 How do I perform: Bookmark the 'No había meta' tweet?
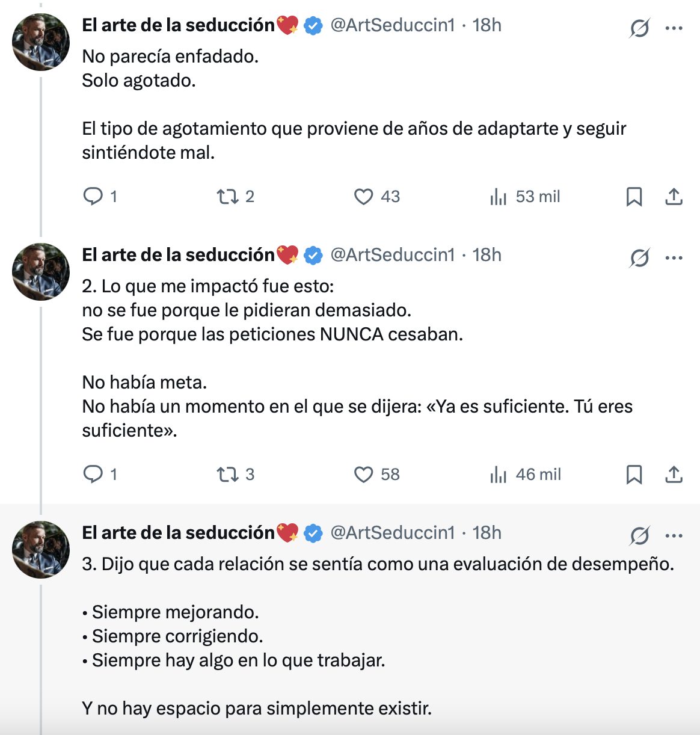pyautogui.click(x=634, y=475)
